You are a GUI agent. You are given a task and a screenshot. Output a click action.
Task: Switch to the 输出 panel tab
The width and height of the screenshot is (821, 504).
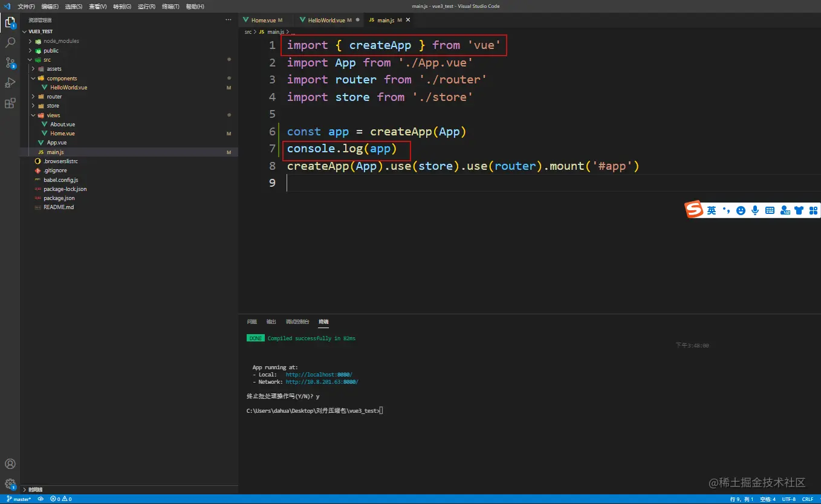271,321
